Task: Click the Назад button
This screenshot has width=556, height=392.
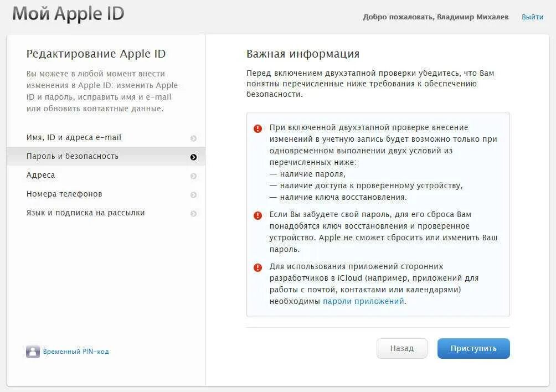Action: point(401,348)
